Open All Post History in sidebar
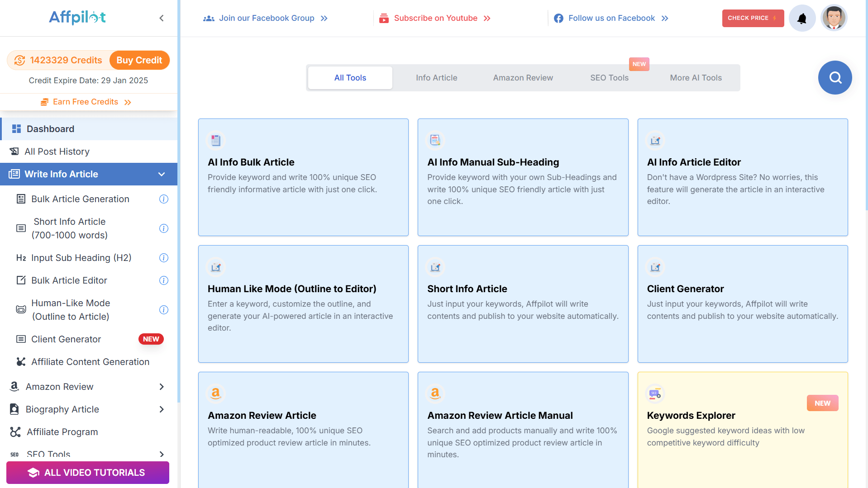Viewport: 868px width, 488px height. 57,152
